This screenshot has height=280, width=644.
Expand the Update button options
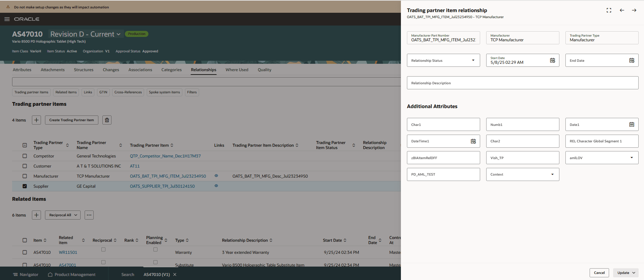pyautogui.click(x=634, y=273)
